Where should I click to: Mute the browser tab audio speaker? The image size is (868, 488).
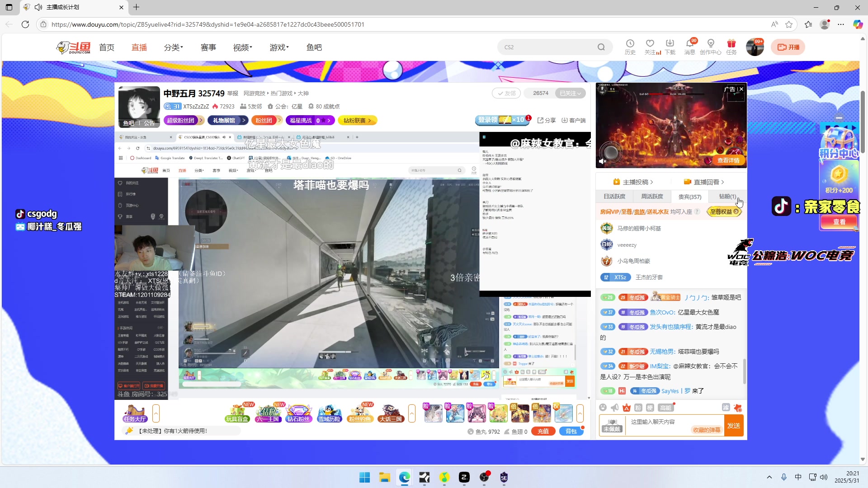pyautogui.click(x=38, y=7)
